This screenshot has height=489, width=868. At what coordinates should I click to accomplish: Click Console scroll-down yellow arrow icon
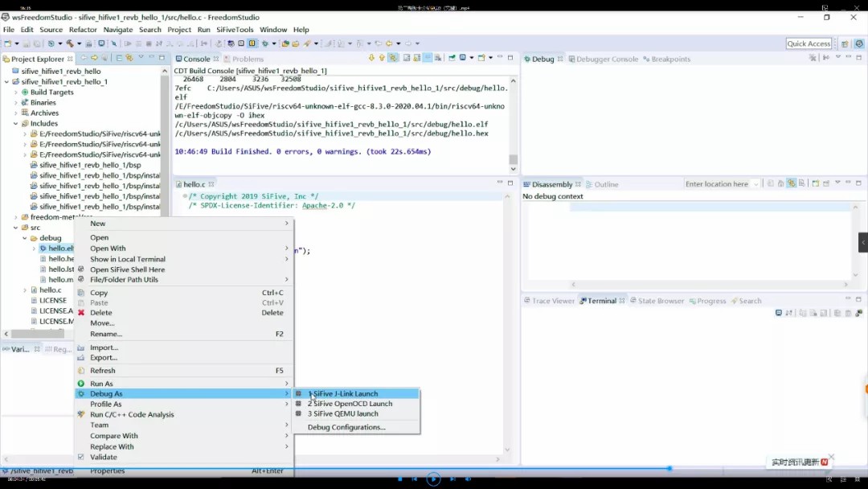coord(371,58)
